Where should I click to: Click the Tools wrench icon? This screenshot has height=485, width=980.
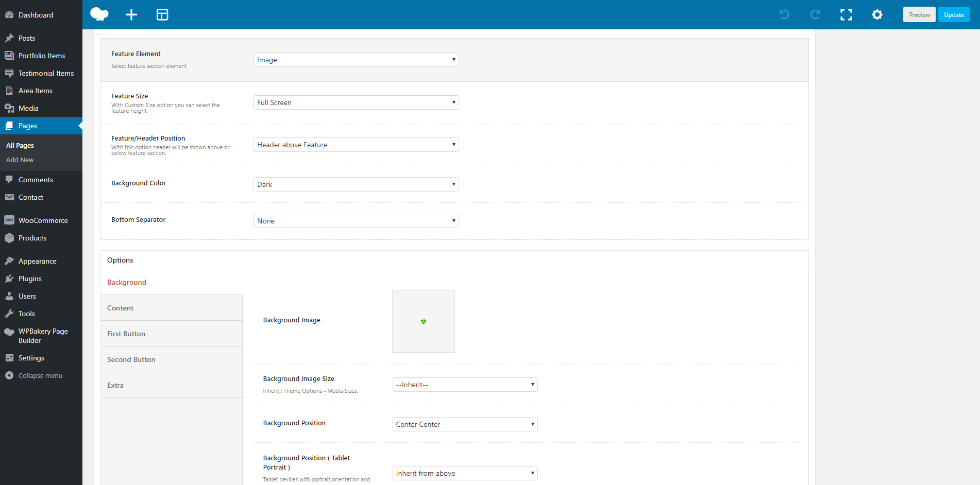(x=9, y=314)
